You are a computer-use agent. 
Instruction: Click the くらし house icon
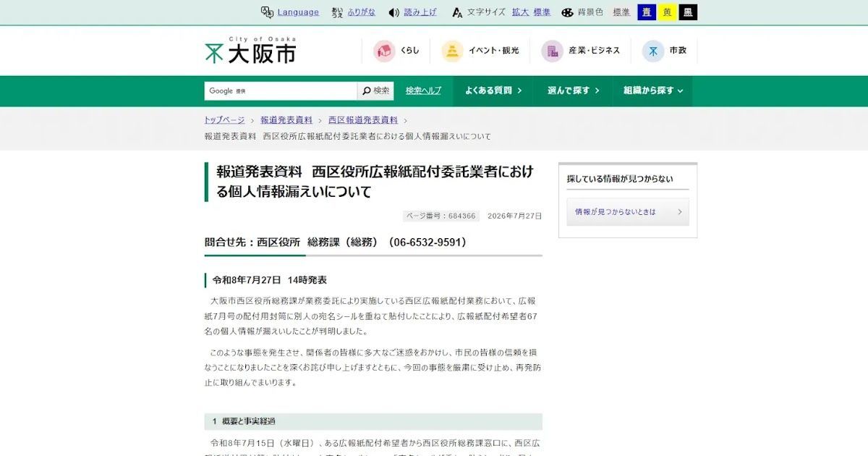(x=384, y=51)
